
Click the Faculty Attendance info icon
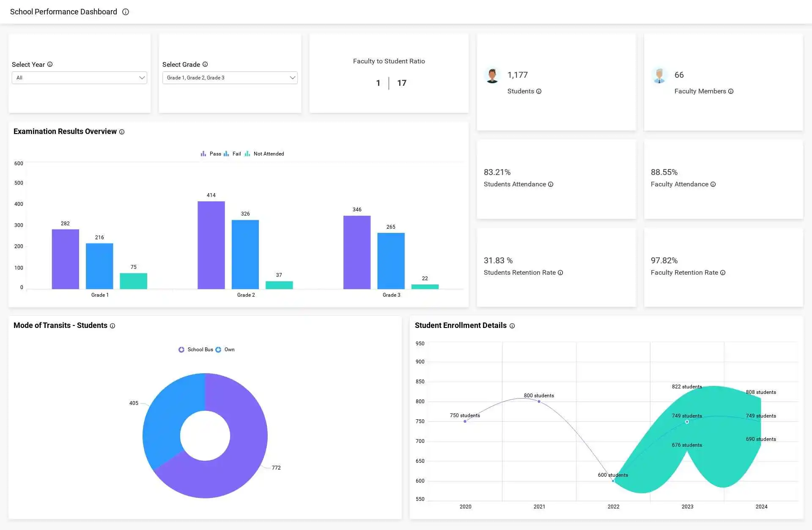(713, 184)
